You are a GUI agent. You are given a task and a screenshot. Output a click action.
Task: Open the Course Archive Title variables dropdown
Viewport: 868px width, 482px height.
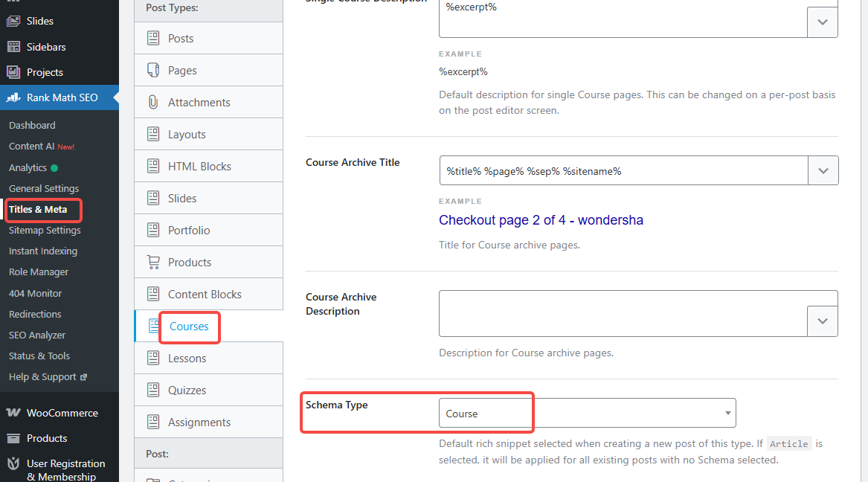(x=823, y=170)
